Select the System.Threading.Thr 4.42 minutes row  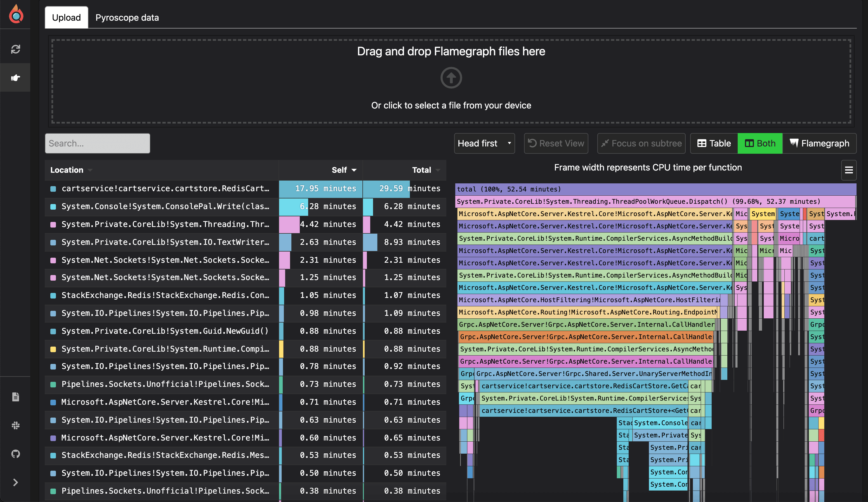click(x=246, y=224)
